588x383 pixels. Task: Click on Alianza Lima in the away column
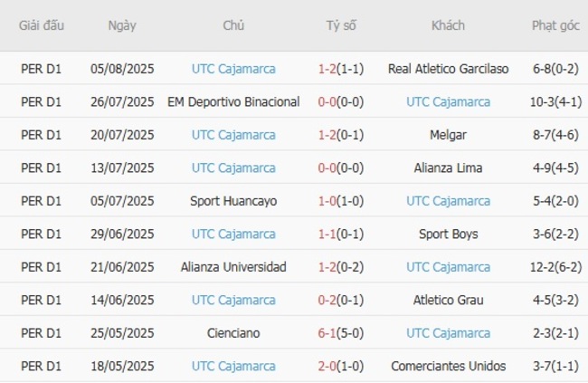[448, 168]
